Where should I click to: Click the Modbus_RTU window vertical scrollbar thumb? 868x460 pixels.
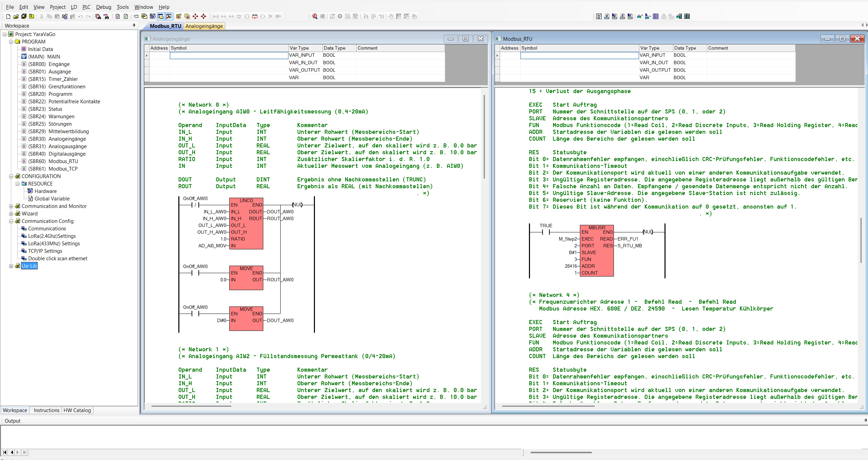click(x=861, y=240)
